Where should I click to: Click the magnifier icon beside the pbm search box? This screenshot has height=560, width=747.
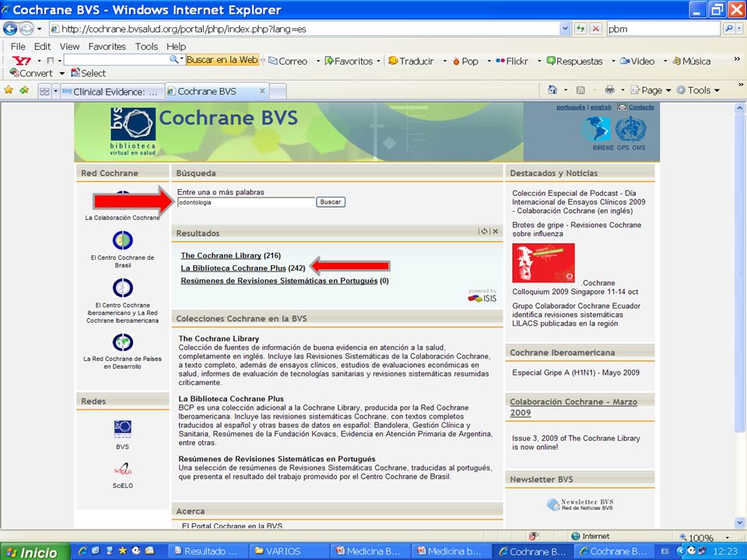tap(728, 29)
